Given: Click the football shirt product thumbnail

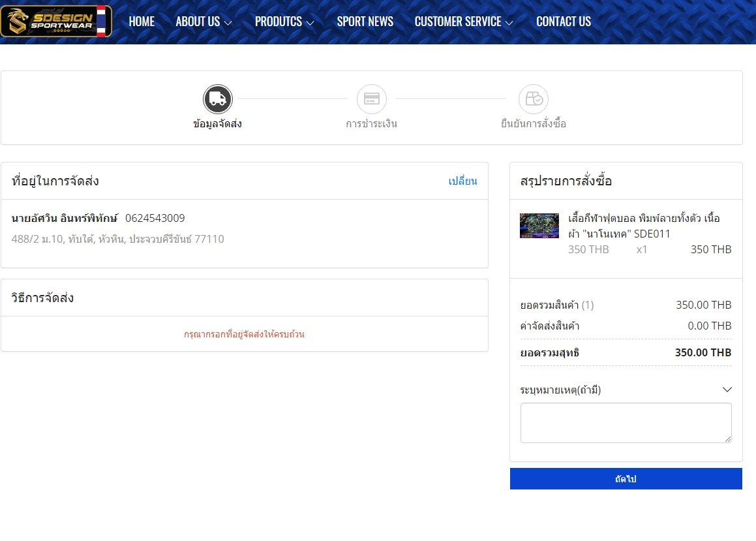Looking at the screenshot, I should (x=539, y=226).
